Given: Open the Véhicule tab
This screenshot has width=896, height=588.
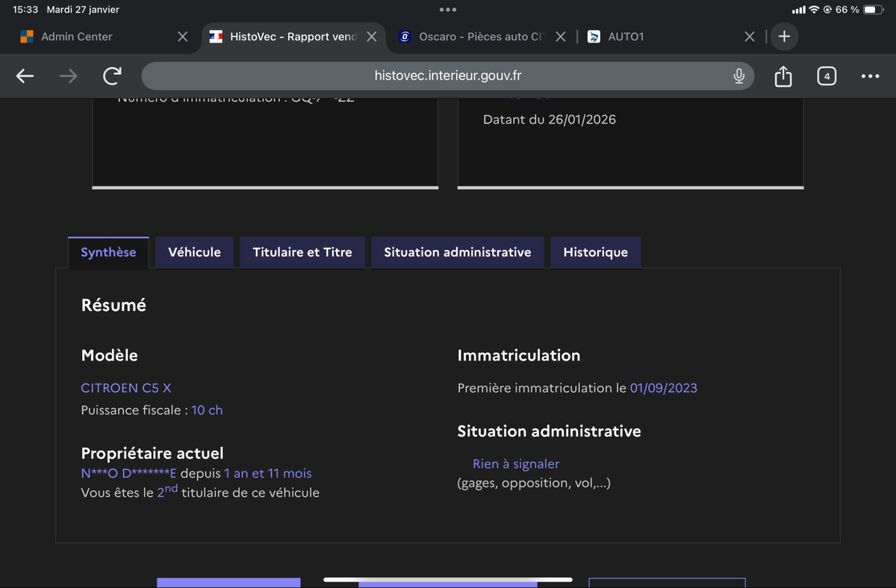Looking at the screenshot, I should [x=195, y=252].
